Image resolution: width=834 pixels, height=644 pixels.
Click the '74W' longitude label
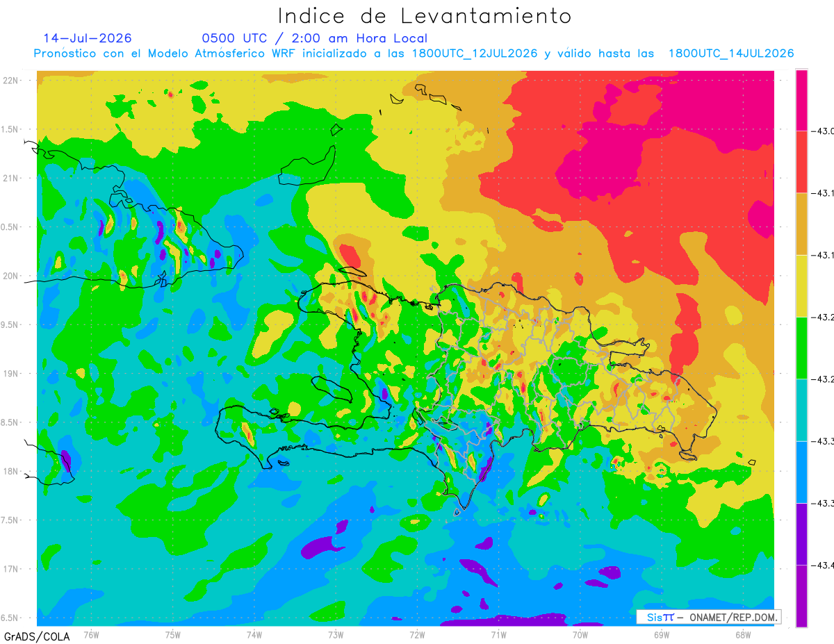(x=254, y=634)
